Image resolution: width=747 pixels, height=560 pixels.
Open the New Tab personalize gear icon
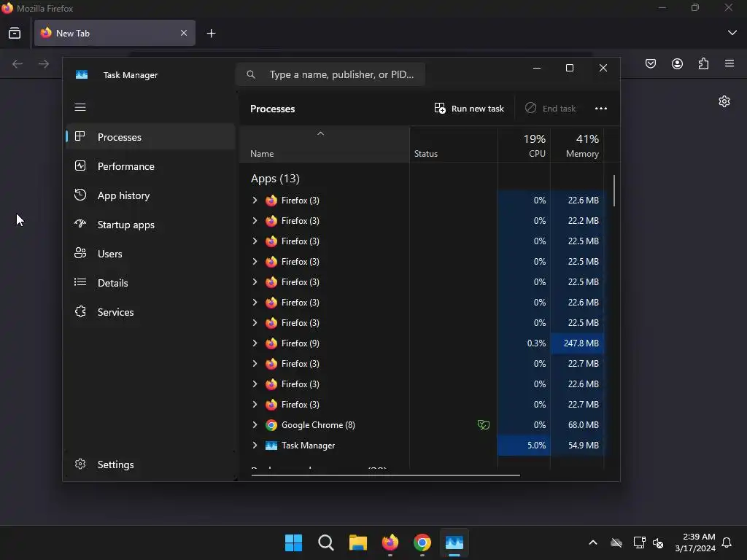724,101
